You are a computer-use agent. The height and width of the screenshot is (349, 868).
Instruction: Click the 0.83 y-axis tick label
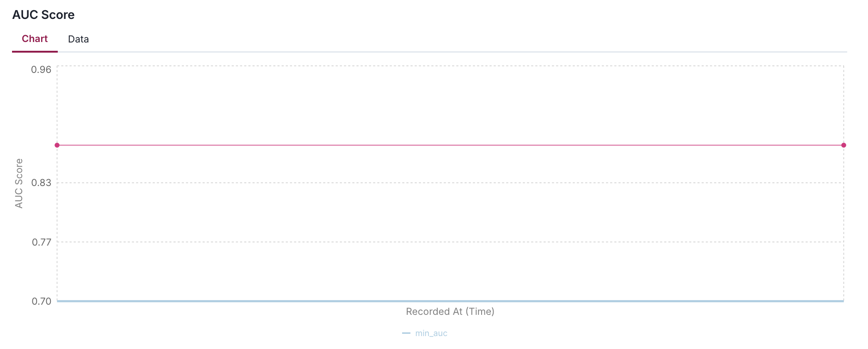41,183
